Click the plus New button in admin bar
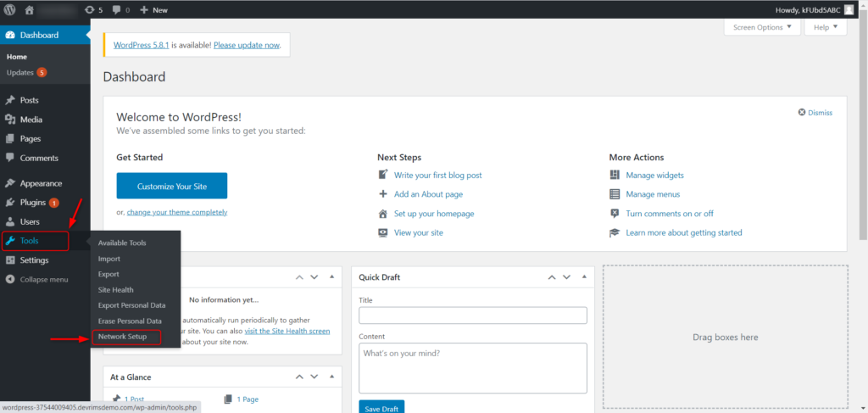The width and height of the screenshot is (868, 413). click(154, 9)
